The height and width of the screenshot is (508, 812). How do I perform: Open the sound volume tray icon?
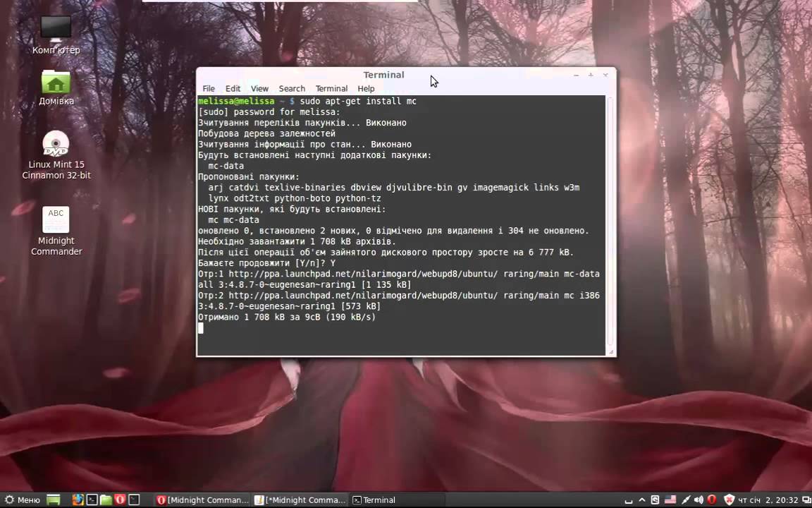coord(699,500)
